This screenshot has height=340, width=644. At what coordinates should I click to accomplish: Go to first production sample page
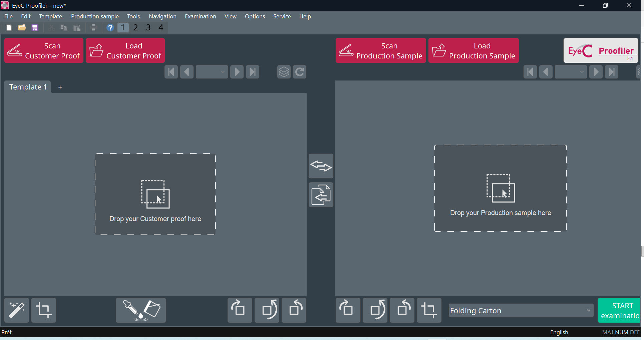pyautogui.click(x=530, y=72)
